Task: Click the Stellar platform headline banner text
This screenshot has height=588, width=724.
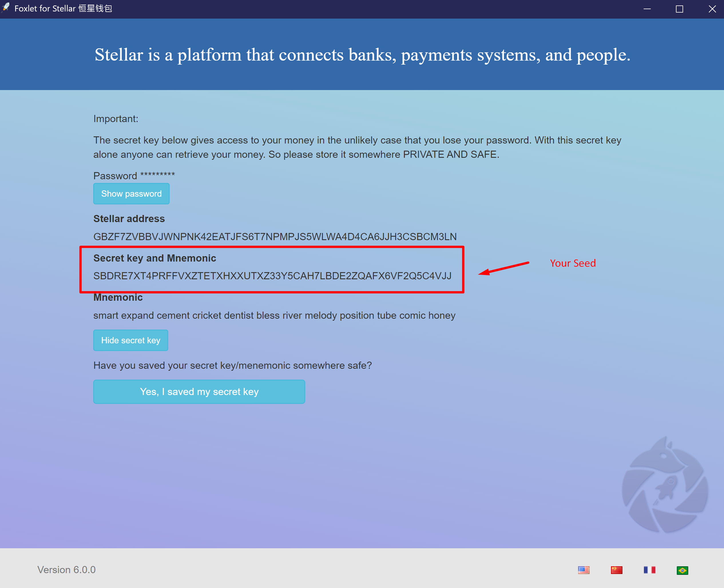Action: tap(362, 55)
